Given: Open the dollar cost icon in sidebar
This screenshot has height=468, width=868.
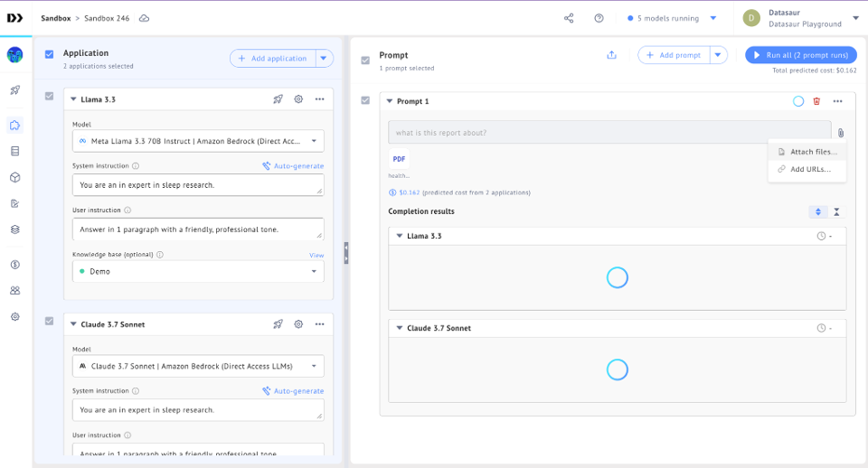Looking at the screenshot, I should point(15,265).
